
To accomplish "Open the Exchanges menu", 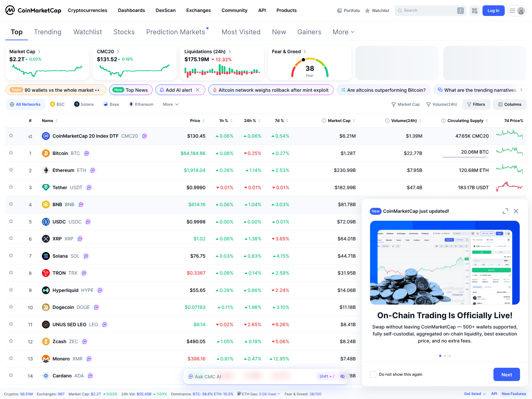I will (199, 10).
